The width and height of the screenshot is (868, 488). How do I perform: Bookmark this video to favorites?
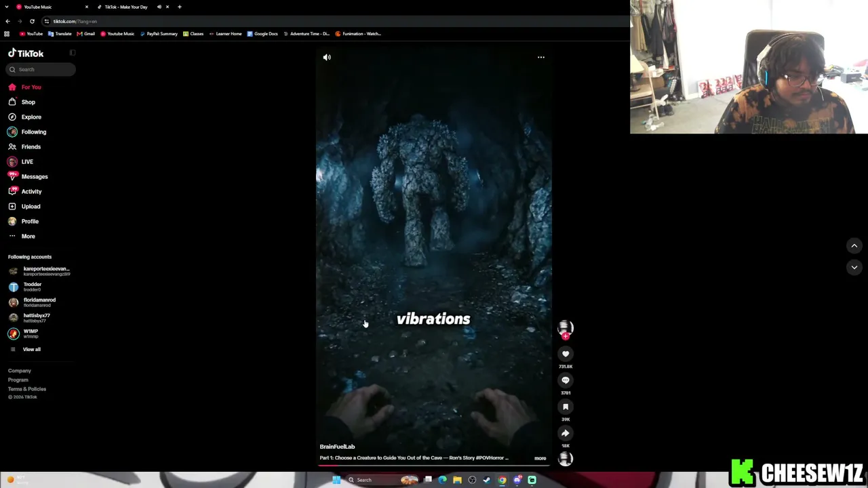(566, 407)
